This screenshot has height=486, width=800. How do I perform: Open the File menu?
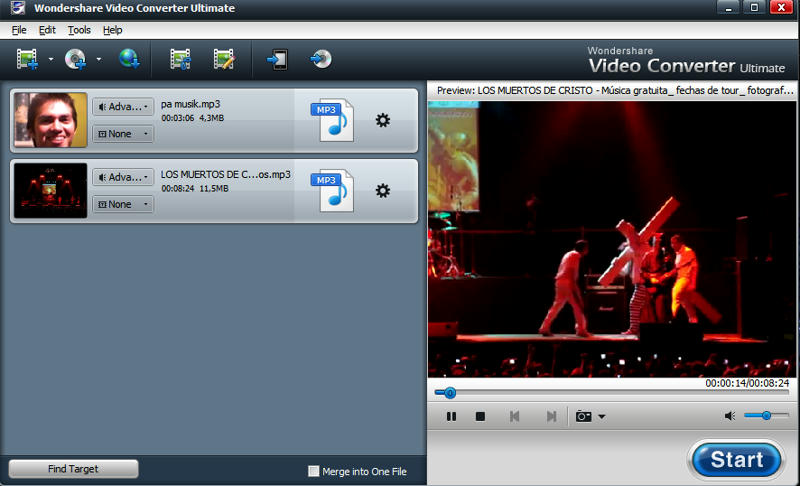pyautogui.click(x=19, y=30)
